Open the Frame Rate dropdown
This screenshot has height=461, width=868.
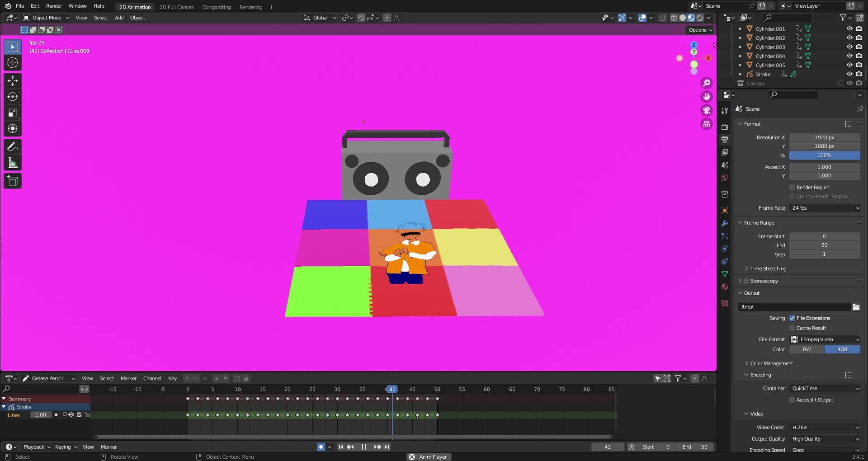click(x=824, y=208)
